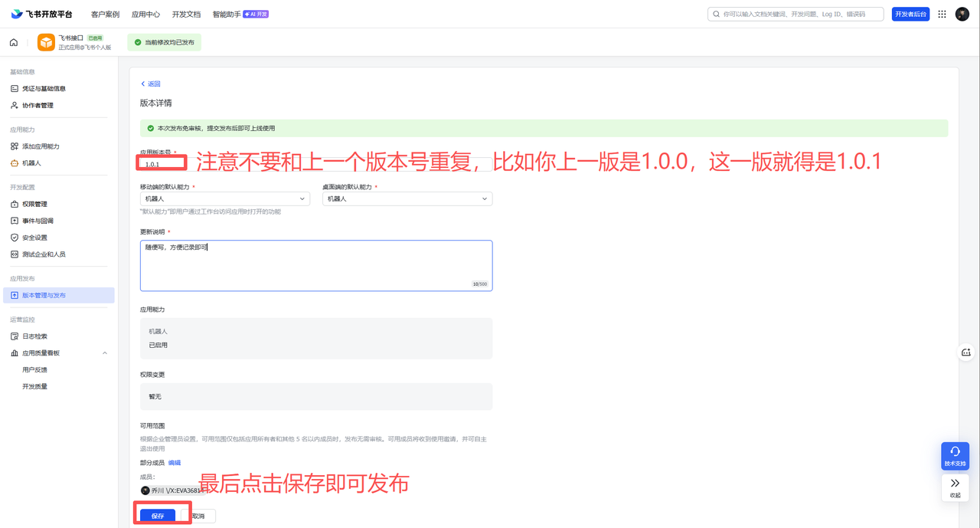980x528 pixels.
Task: Click the 返回 back link
Action: pyautogui.click(x=151, y=84)
